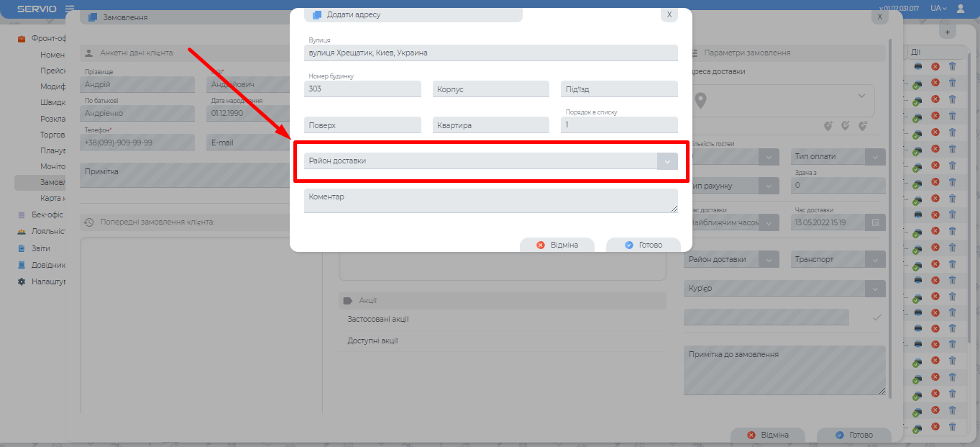Open the SERVIO hamburger menu icon

click(70, 9)
